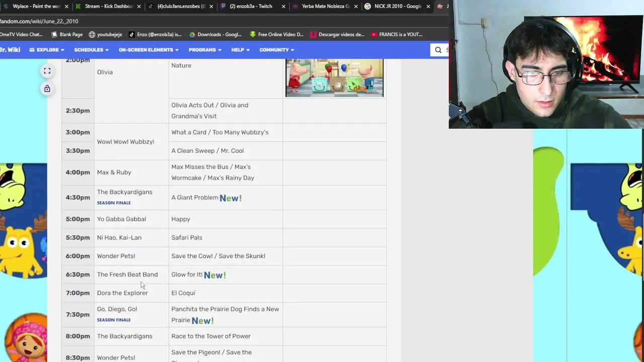Viewport: 644px width, 362px height.
Task: Click 'Olivia Acts Out / Olivia and Grandma's Visit'
Action: 210,111
